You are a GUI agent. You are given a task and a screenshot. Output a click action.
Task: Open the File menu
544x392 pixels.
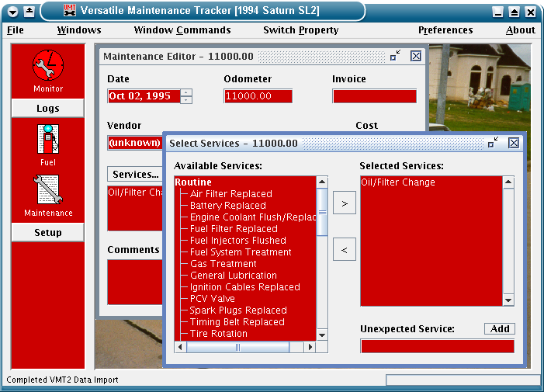pyautogui.click(x=16, y=30)
